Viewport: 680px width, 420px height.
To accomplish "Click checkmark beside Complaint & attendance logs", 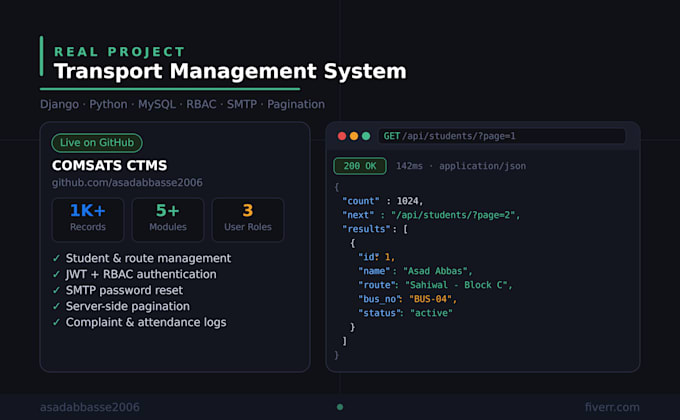I will coord(56,322).
